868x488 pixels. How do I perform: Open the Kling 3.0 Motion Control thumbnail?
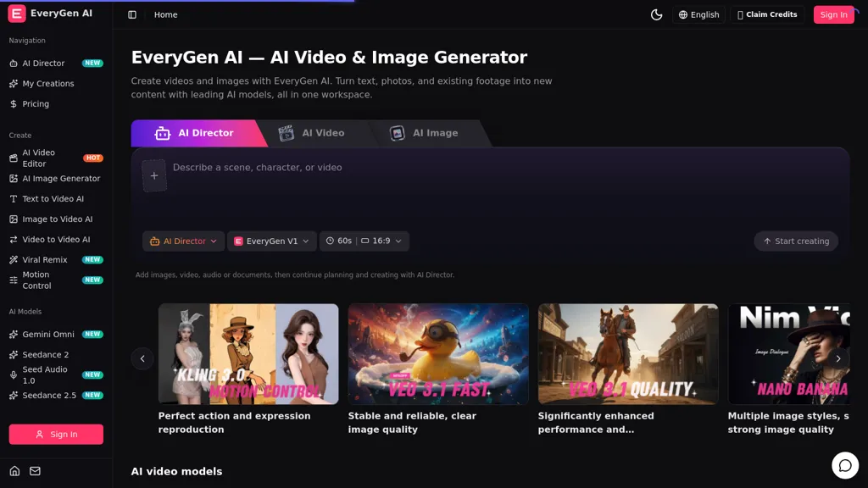248,354
